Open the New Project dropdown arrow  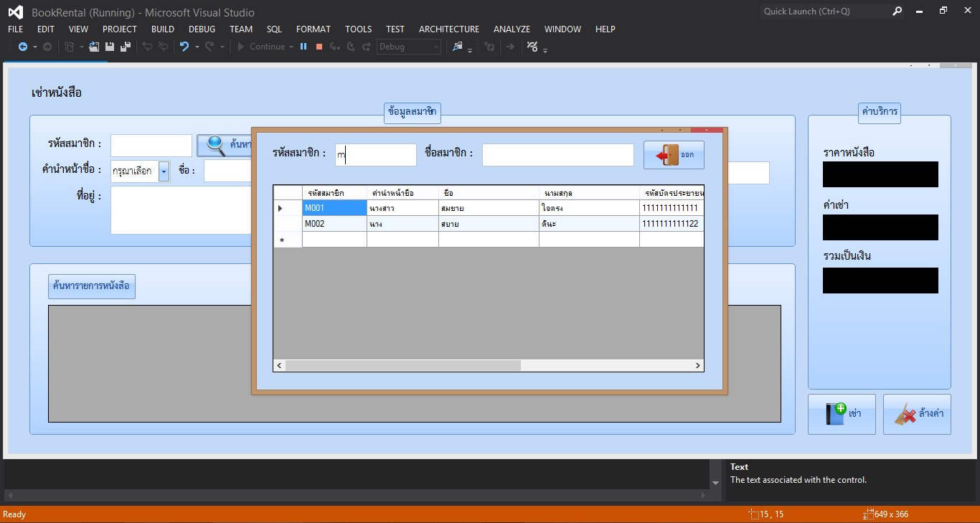(x=82, y=47)
